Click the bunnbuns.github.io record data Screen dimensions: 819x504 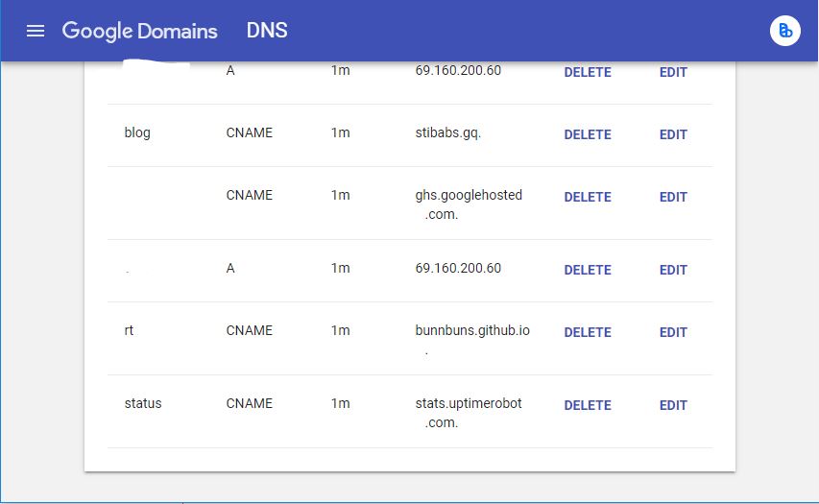point(471,331)
